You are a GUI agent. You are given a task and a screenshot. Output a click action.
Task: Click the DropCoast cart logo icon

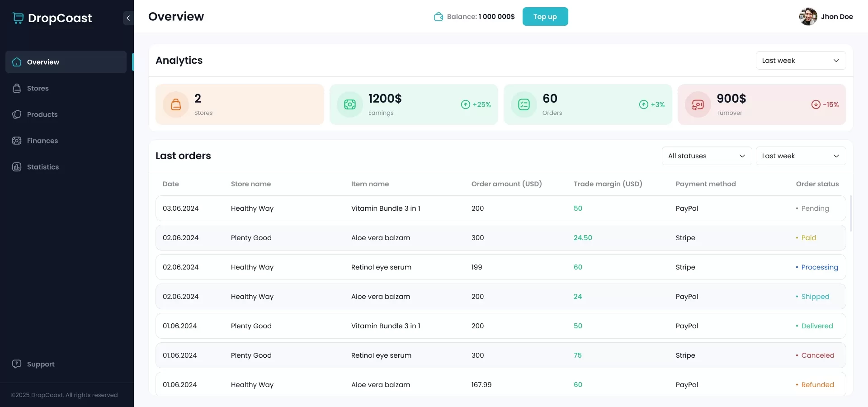[x=18, y=18]
